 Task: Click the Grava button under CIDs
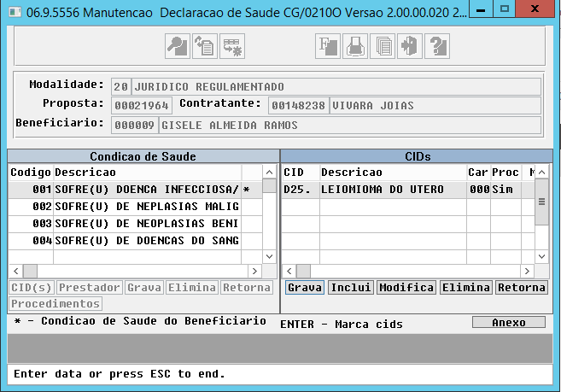click(x=305, y=288)
